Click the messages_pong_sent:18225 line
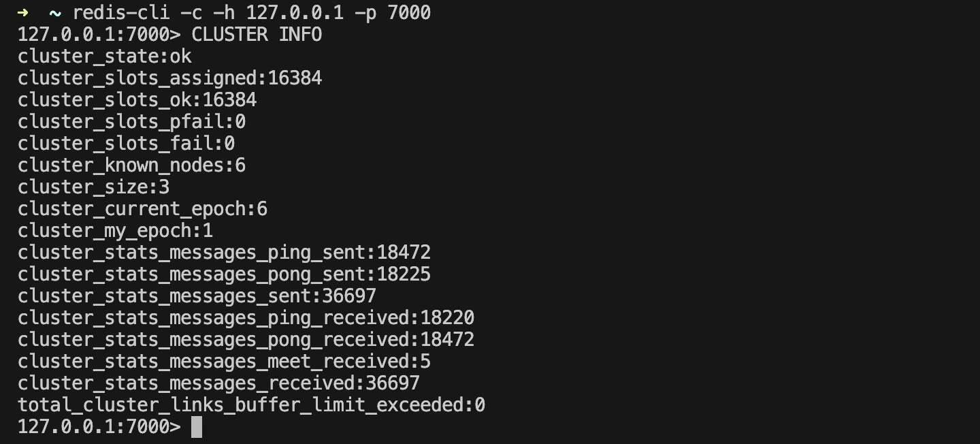 click(224, 274)
